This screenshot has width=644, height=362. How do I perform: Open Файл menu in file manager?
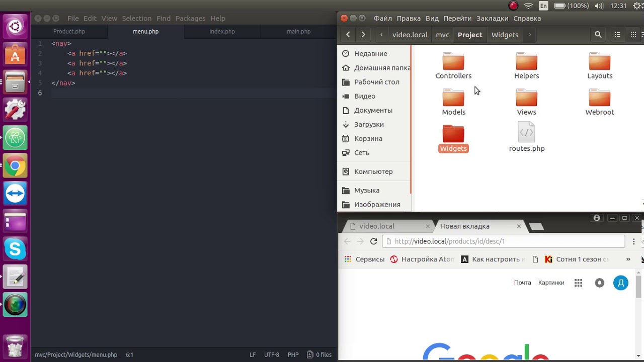coord(383,18)
